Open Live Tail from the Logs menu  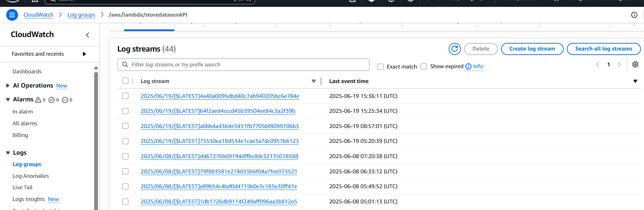pyautogui.click(x=23, y=188)
